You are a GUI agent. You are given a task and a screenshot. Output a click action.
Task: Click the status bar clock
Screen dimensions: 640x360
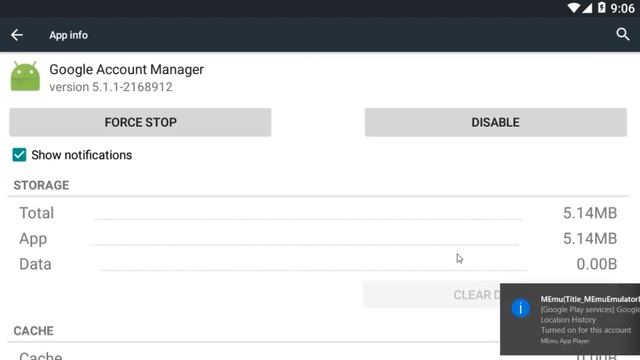pos(622,8)
